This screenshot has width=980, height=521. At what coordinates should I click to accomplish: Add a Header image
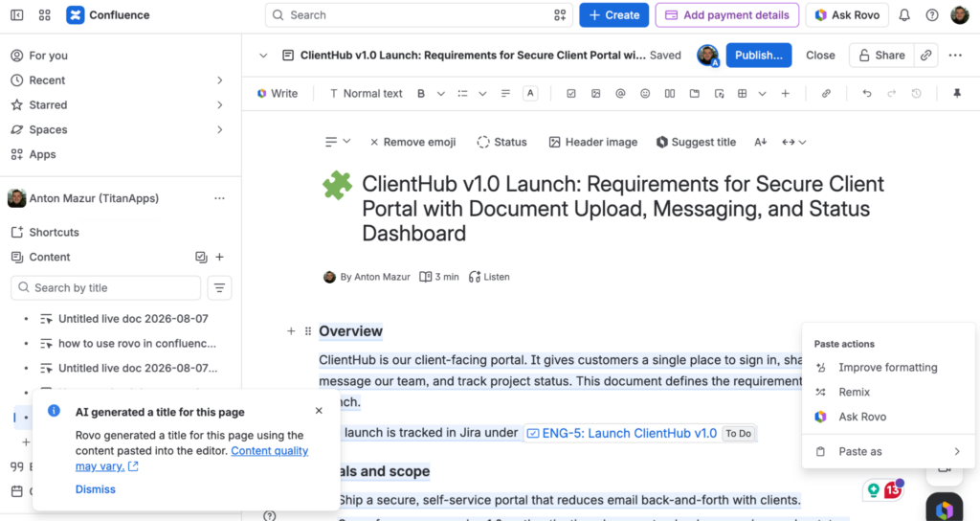pos(593,142)
